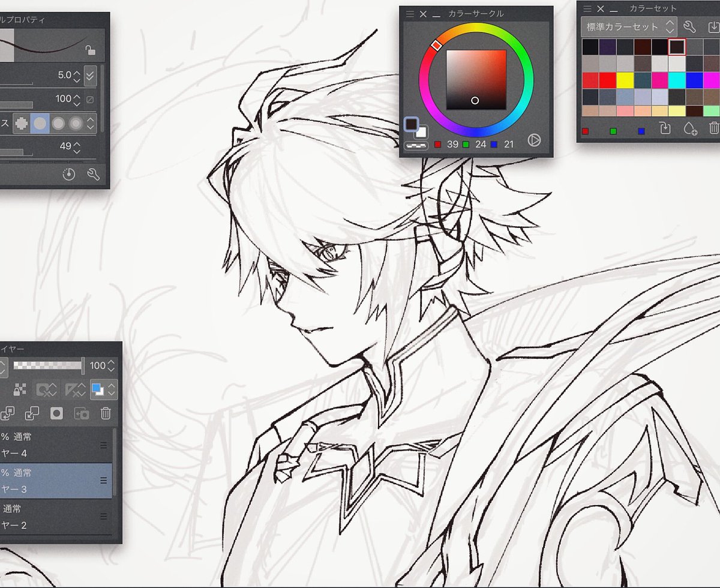Select layer 2 in the layer list
This screenshot has height=588, width=720.
coord(56,517)
